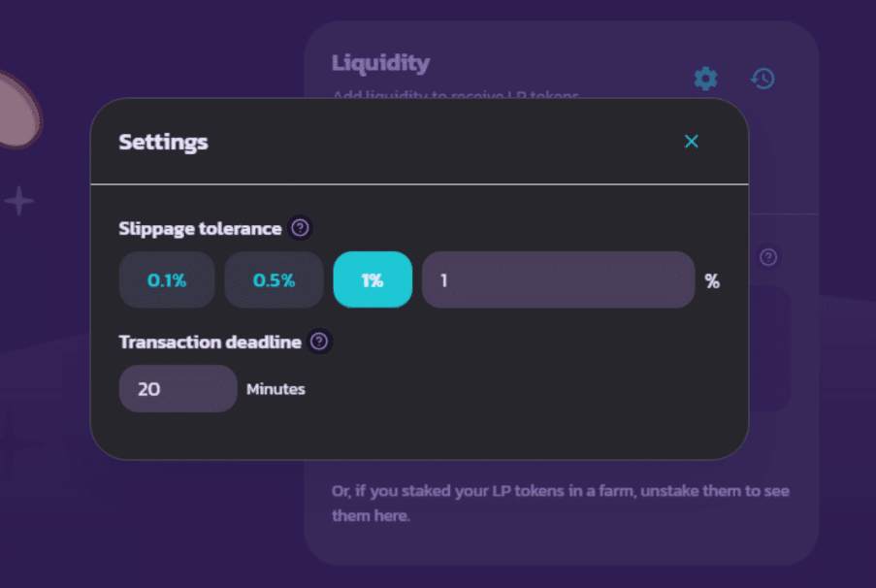This screenshot has height=588, width=876.
Task: Close the Settings dialog with the X
Action: tap(691, 142)
